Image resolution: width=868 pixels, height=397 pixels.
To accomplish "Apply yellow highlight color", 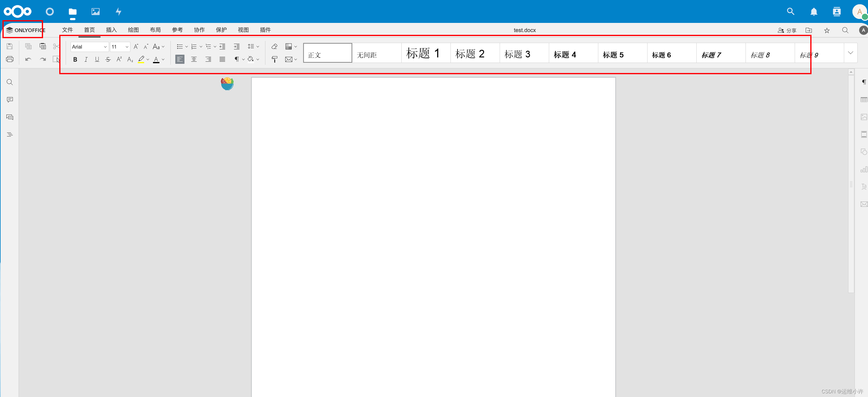I will [x=141, y=59].
